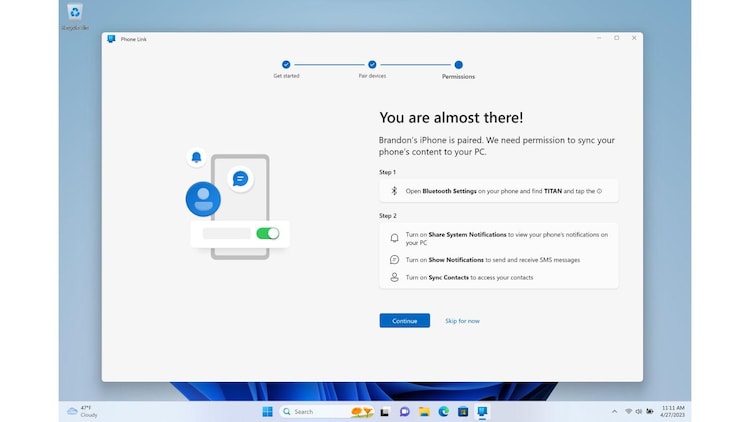
Task: Click the chat bubble icon beside Show Notifications
Action: [x=394, y=260]
